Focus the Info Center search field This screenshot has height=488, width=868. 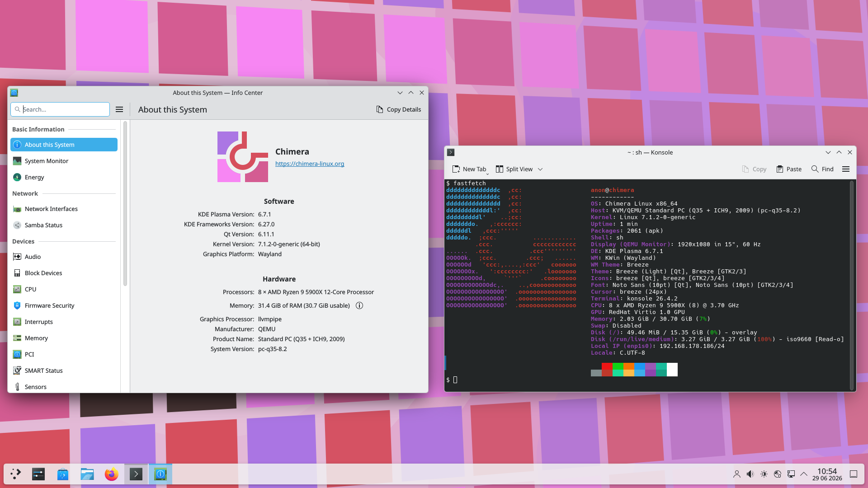60,109
